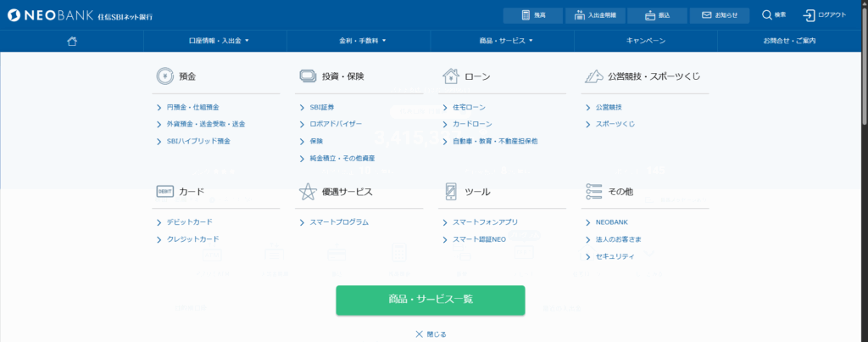Click the 投資・保険 stacked cards icon

tap(307, 76)
